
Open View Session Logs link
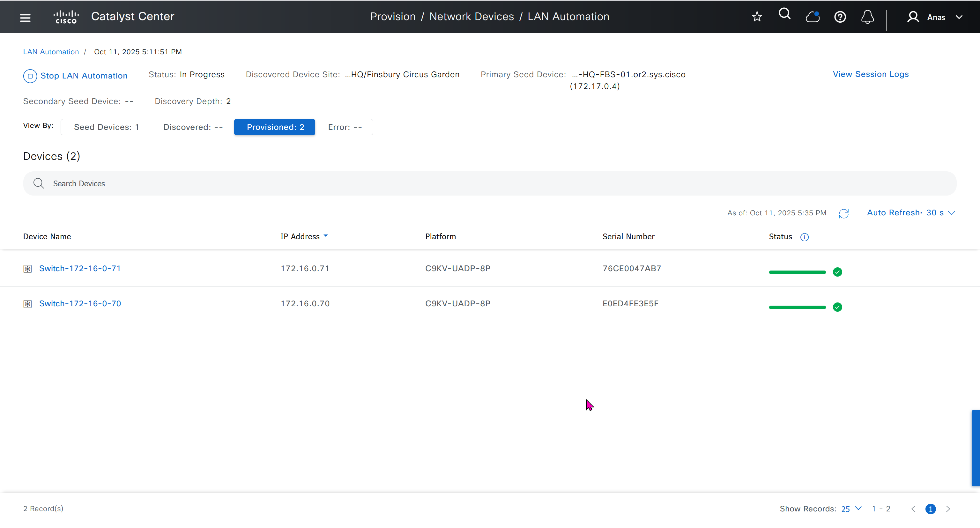[871, 74]
